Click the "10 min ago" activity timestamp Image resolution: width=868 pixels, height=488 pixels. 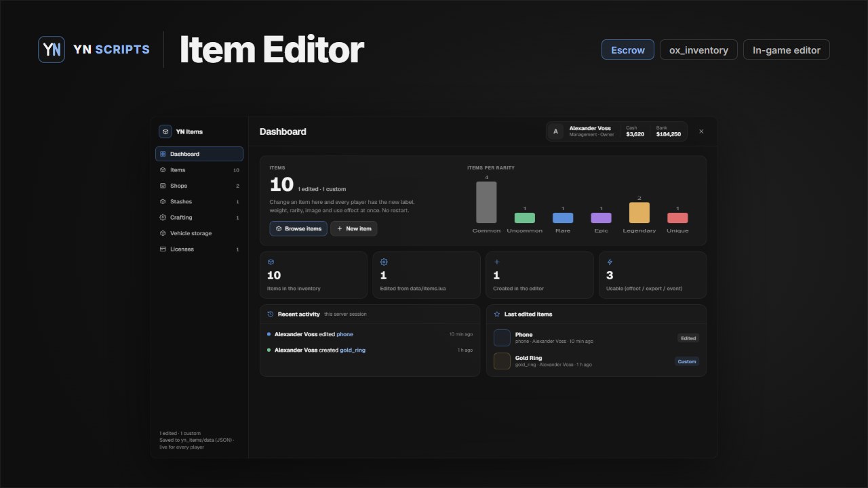pyautogui.click(x=461, y=334)
